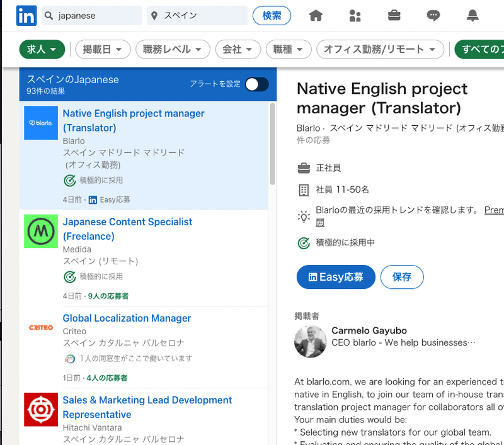This screenshot has height=445, width=504.
Task: Click the スペイン (リモート) location text
Action: (x=100, y=261)
